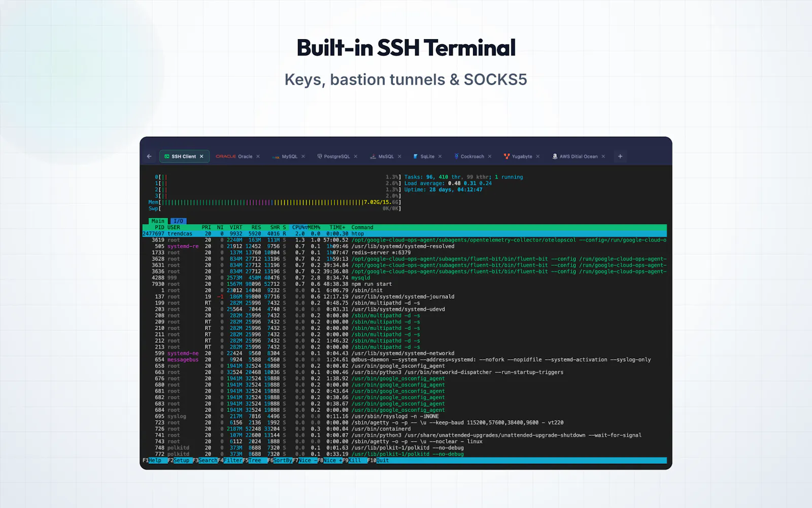Add a new connection tab with plus
This screenshot has height=508, width=812.
[620, 156]
